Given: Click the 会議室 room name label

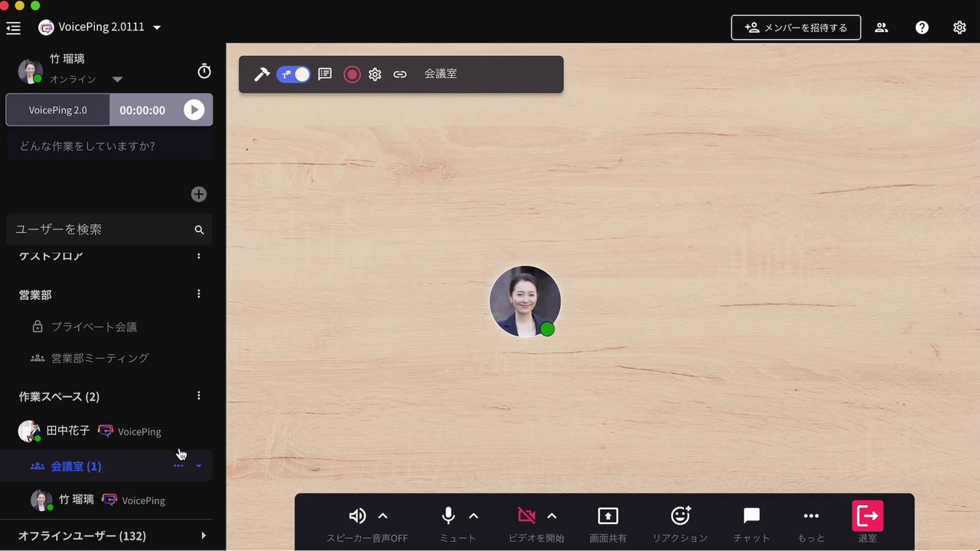Looking at the screenshot, I should [441, 74].
